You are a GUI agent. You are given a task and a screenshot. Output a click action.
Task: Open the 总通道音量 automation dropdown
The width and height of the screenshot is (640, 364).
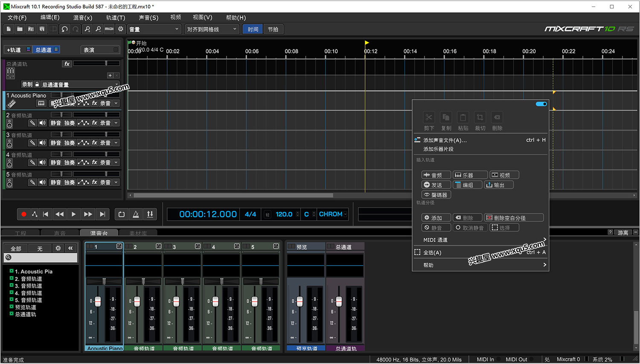click(80, 84)
